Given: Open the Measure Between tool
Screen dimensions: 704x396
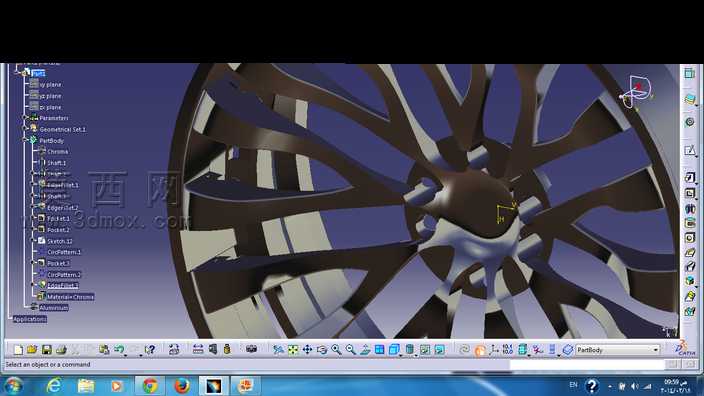Looking at the screenshot, I should pyautogui.click(x=198, y=350).
